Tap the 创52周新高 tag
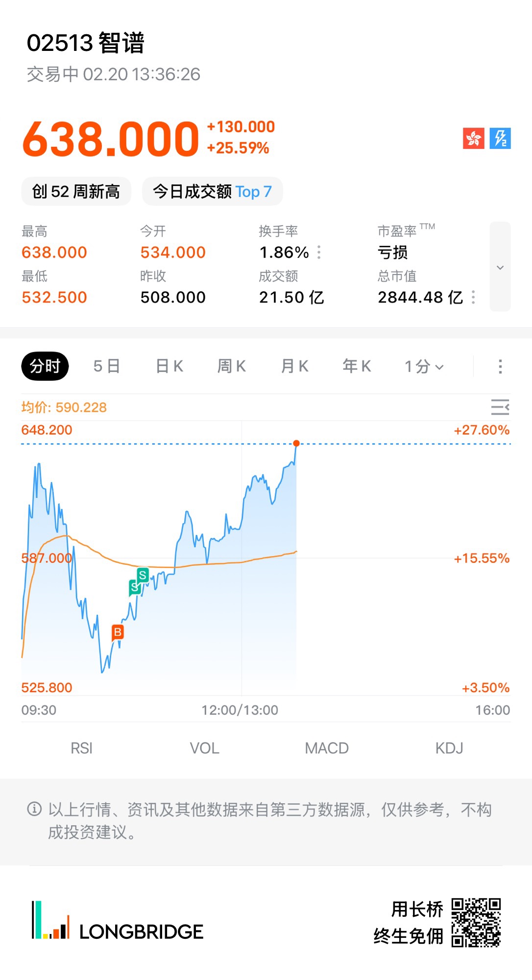This screenshot has width=532, height=980. [76, 191]
